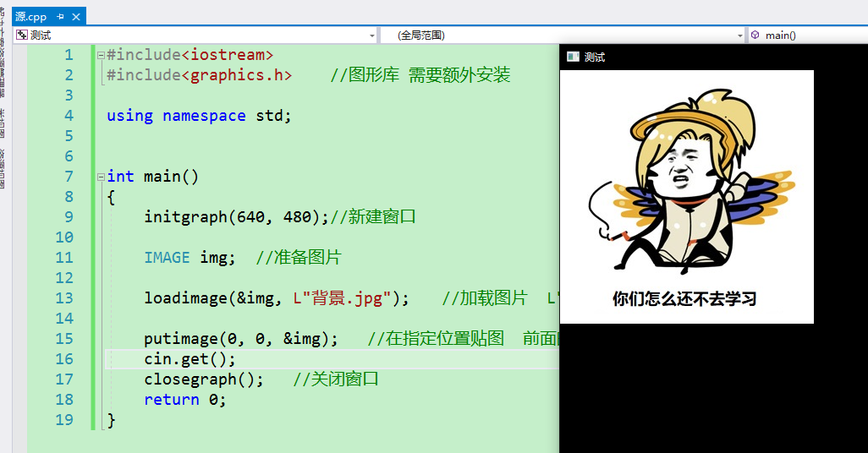Viewport: 868px width, 453px height.
Task: Click line number 19 in the gutter
Action: [64, 420]
